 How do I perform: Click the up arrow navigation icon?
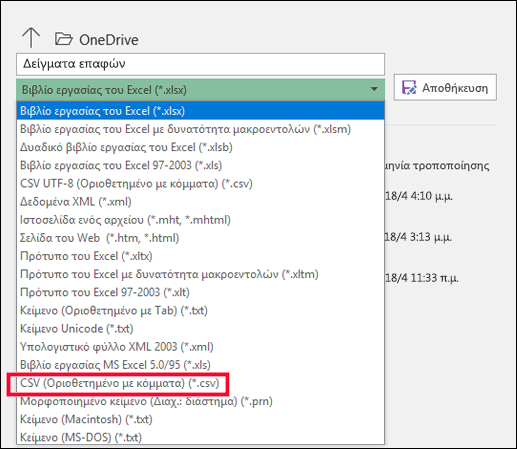pos(31,38)
